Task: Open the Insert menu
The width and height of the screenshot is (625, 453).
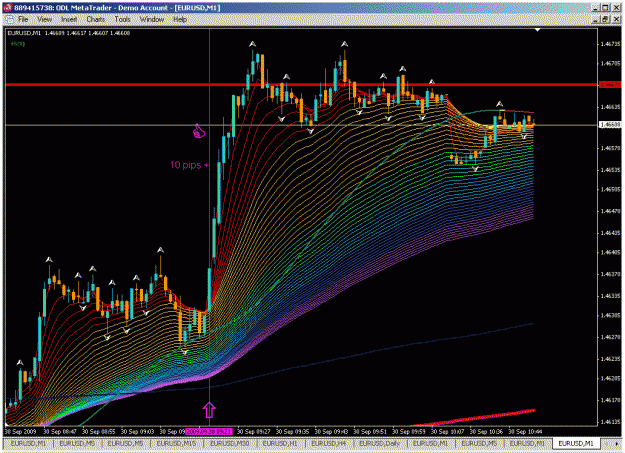Action: coord(69,19)
